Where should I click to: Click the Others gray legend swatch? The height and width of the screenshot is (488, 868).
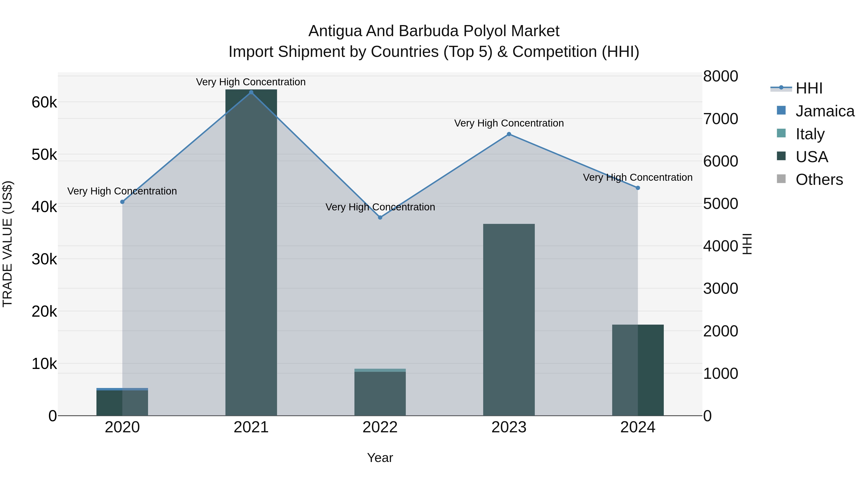tap(781, 179)
